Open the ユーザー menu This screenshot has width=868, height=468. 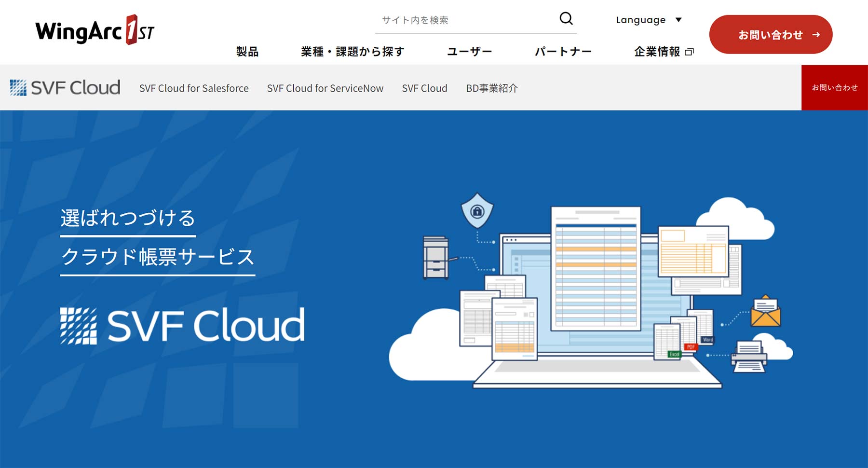point(469,52)
